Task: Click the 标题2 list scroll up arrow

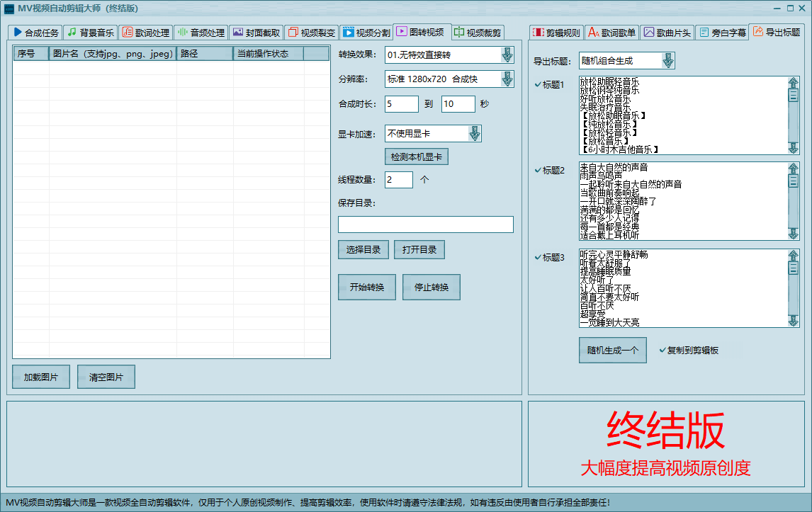Action: [793, 169]
